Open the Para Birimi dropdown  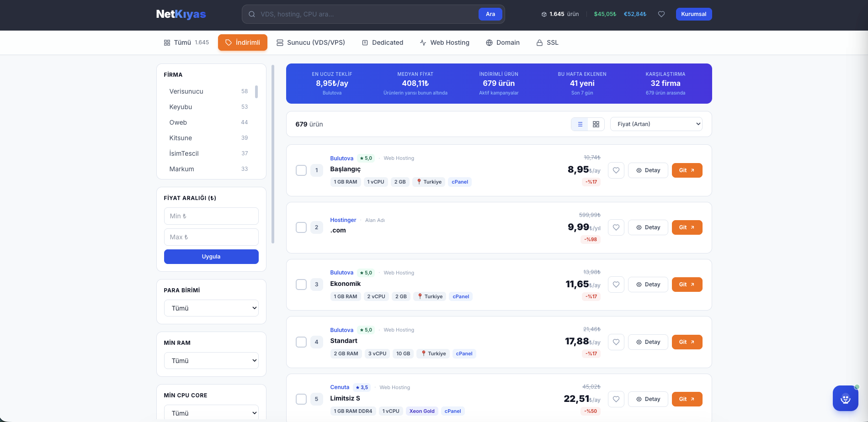[211, 308]
